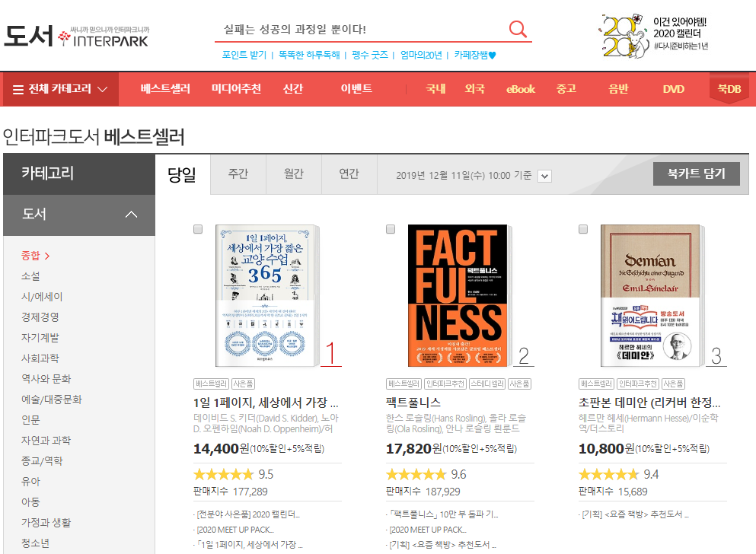Click the 「팩트풀니스」 10만 부 돌파 link
Screen dimensions: 756x554
point(444,514)
